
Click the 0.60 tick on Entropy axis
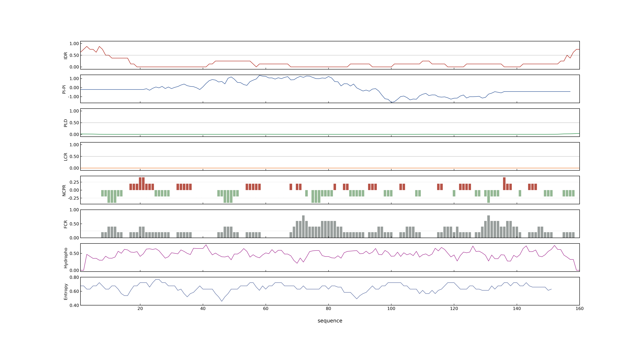74,291
